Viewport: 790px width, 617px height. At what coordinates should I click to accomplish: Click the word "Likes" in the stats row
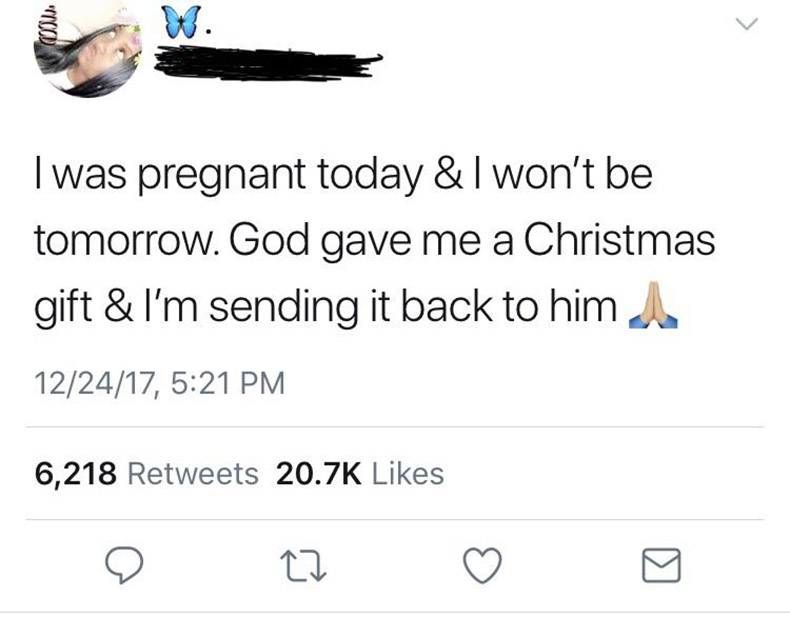point(407,473)
